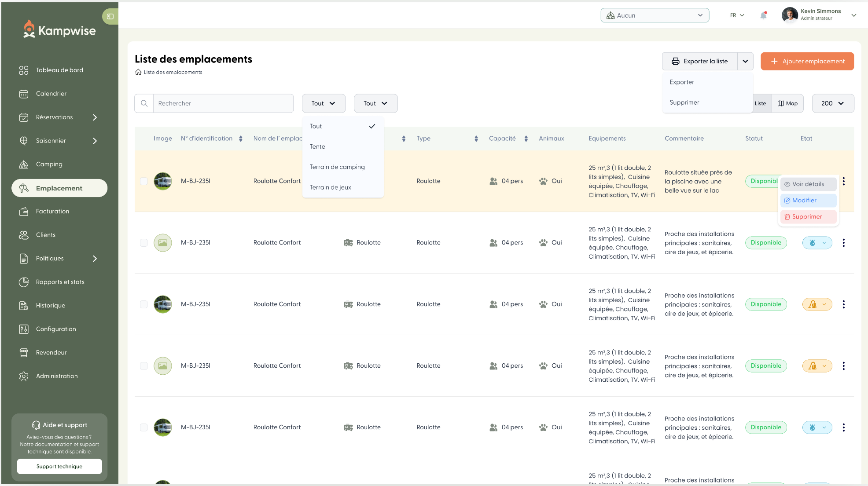
Task: Tick the first row's checkbox
Action: [143, 181]
